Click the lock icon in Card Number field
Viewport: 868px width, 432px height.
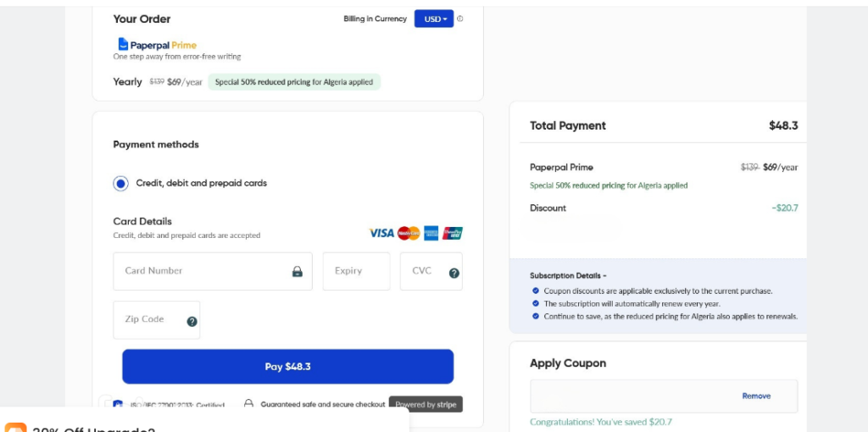[x=298, y=272]
